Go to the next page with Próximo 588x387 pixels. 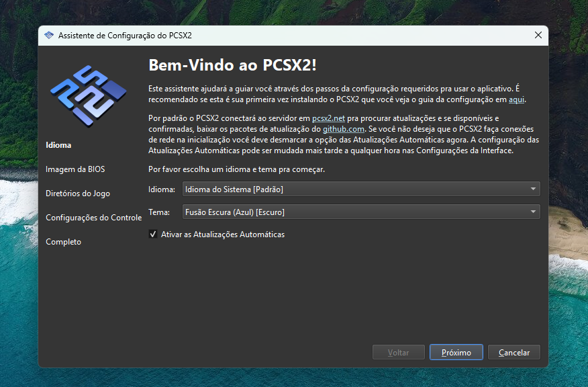click(x=456, y=353)
